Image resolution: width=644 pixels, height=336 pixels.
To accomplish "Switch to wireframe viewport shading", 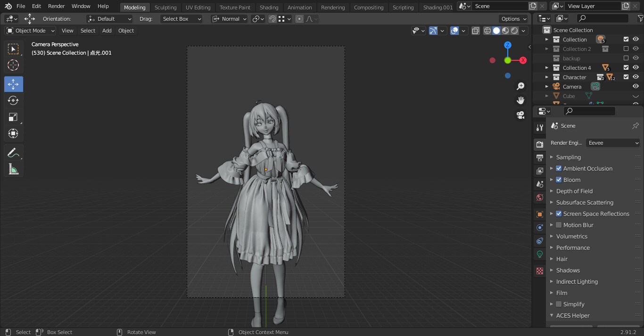I will [487, 31].
